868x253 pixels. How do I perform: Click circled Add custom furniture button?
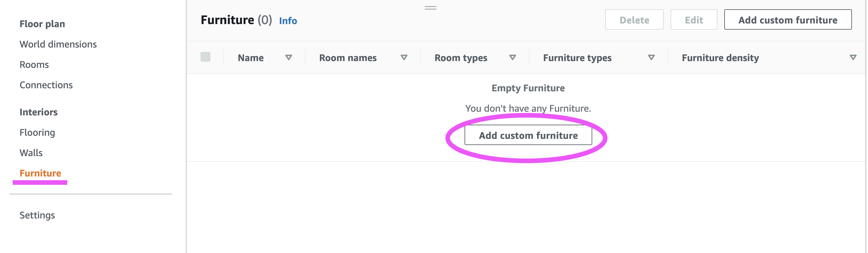pos(528,135)
